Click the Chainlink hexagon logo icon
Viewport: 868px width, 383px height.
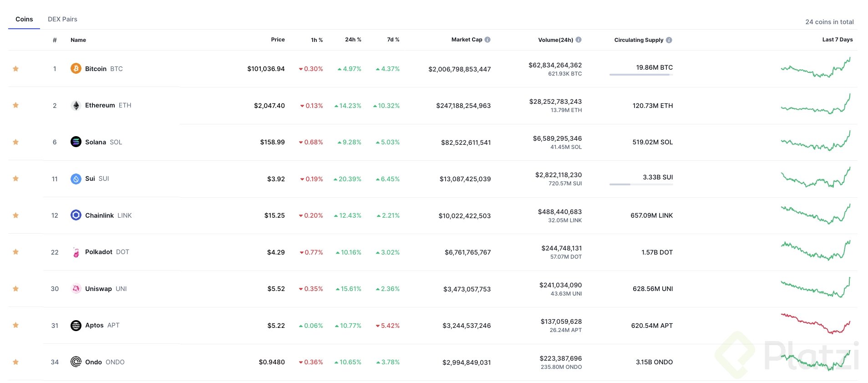point(76,215)
